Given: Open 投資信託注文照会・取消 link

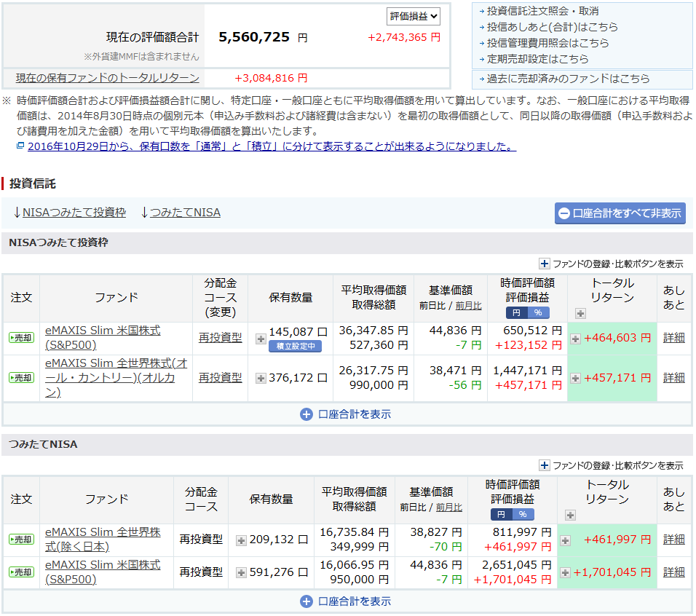Looking at the screenshot, I should click(543, 11).
